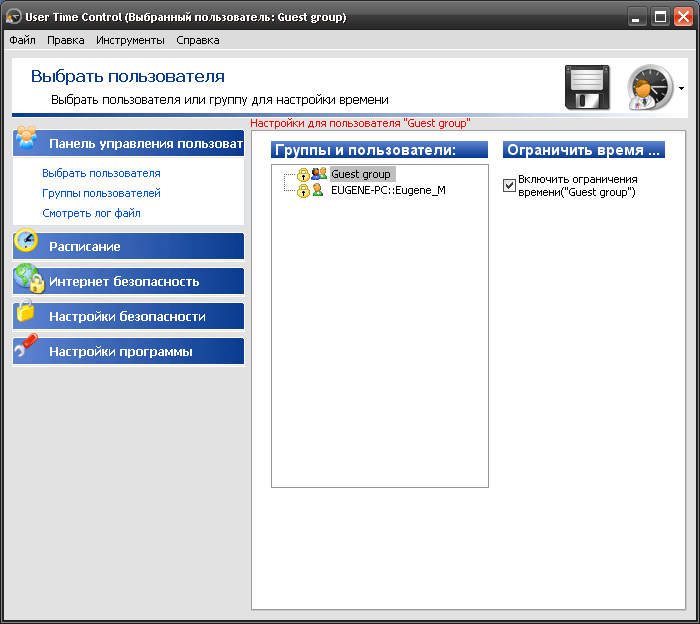Viewport: 700px width, 624px height.
Task: Click the Eugene_M user lock icon
Action: tap(303, 190)
